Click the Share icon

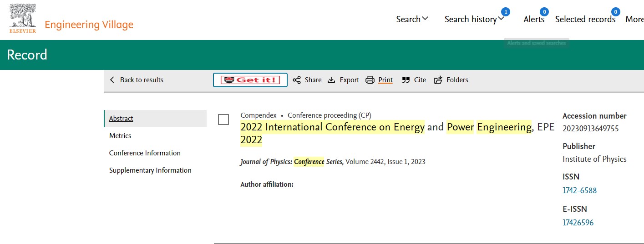pyautogui.click(x=297, y=80)
